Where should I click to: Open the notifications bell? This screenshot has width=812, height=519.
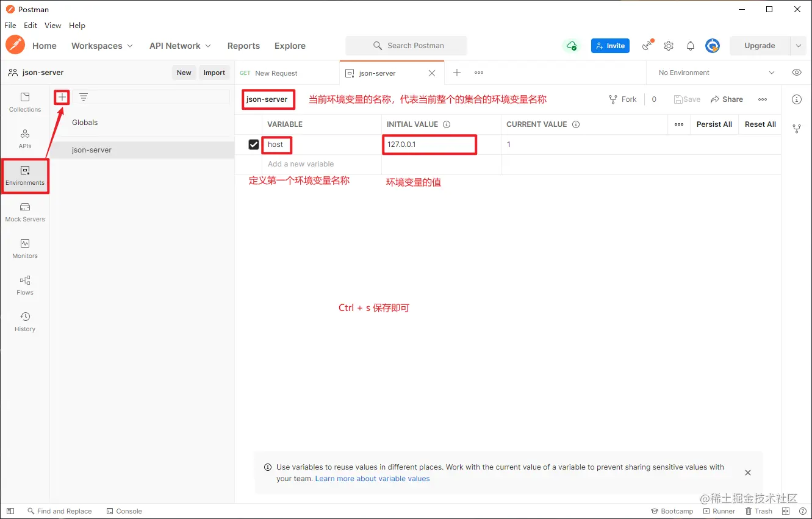(691, 46)
